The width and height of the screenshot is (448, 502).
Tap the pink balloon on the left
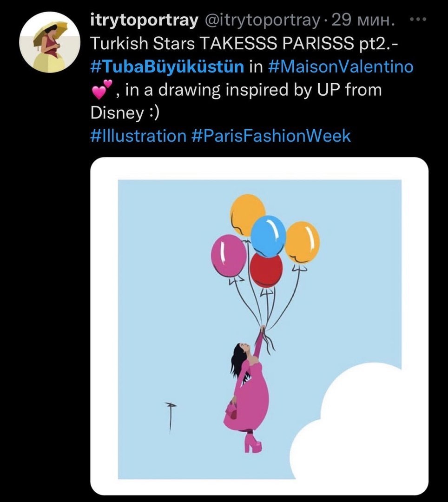pos(228,256)
